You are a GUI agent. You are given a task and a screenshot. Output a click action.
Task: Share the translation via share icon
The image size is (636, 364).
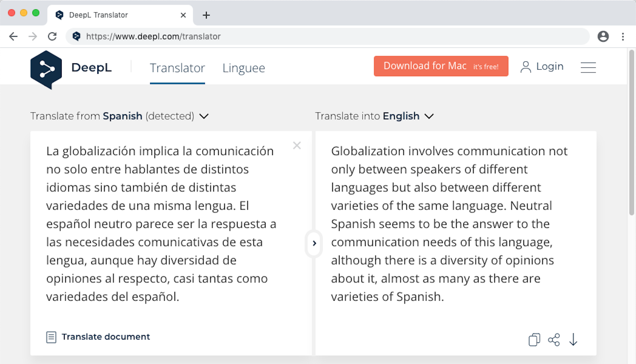point(554,340)
